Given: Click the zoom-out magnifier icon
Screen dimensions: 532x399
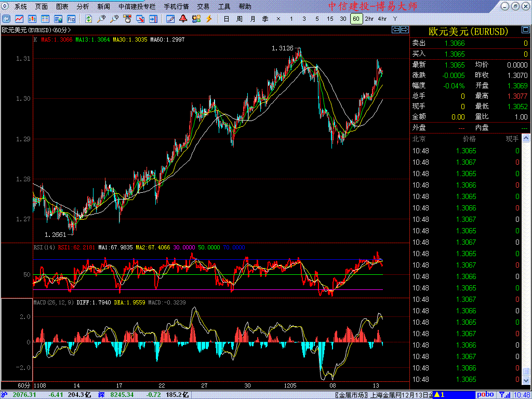Looking at the screenshot, I should click(x=114, y=19).
